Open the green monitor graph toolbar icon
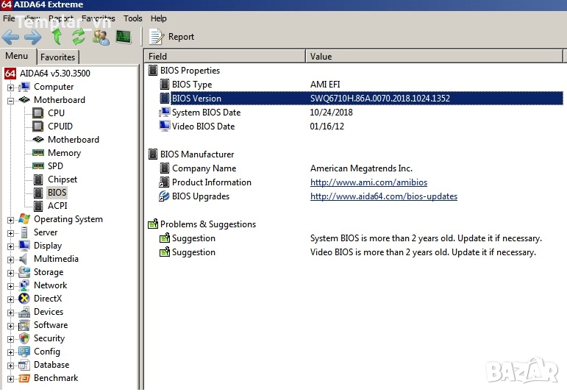The height and width of the screenshot is (392, 567). [x=123, y=37]
